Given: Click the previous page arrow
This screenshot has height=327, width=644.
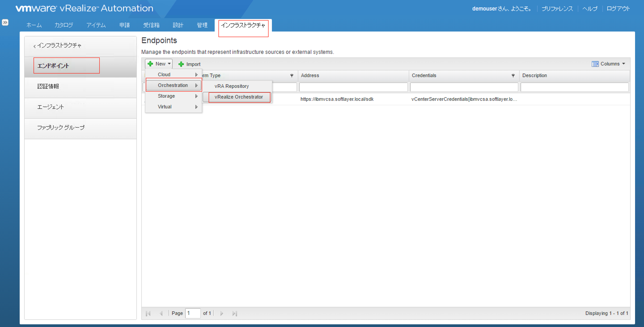Looking at the screenshot, I should 161,313.
